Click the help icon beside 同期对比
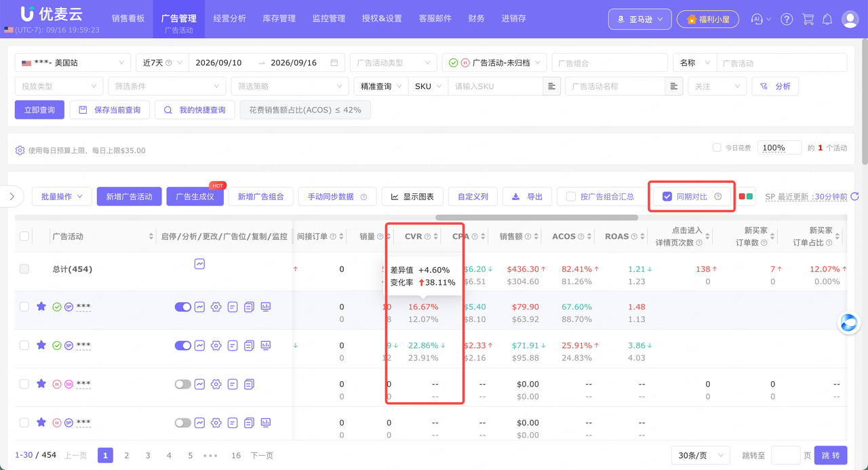The image size is (868, 470). point(718,197)
